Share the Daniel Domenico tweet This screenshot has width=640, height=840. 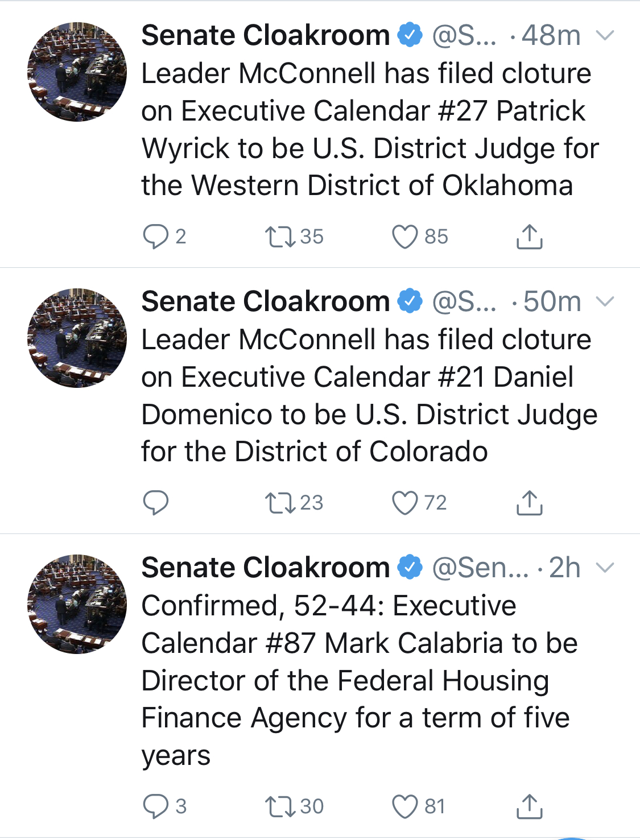[x=529, y=503]
